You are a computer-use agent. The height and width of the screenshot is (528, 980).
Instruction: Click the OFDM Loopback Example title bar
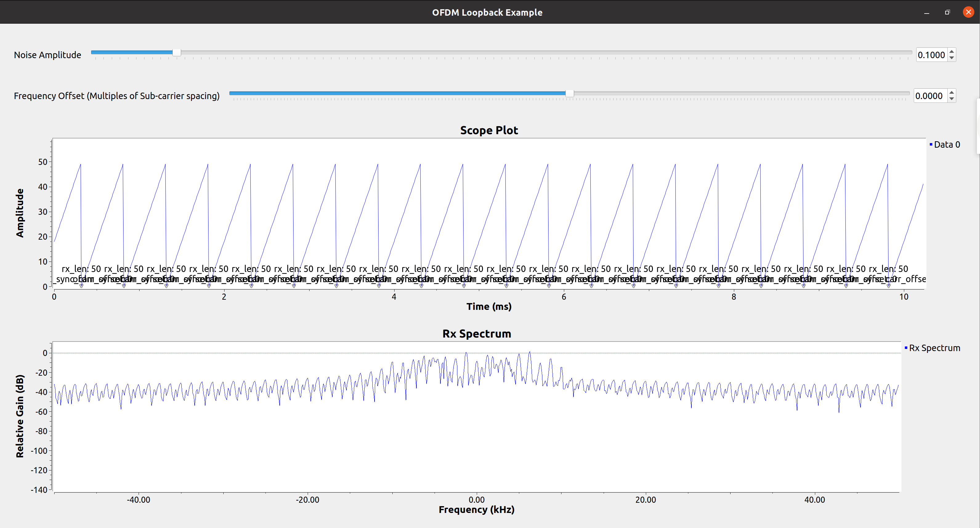487,13
